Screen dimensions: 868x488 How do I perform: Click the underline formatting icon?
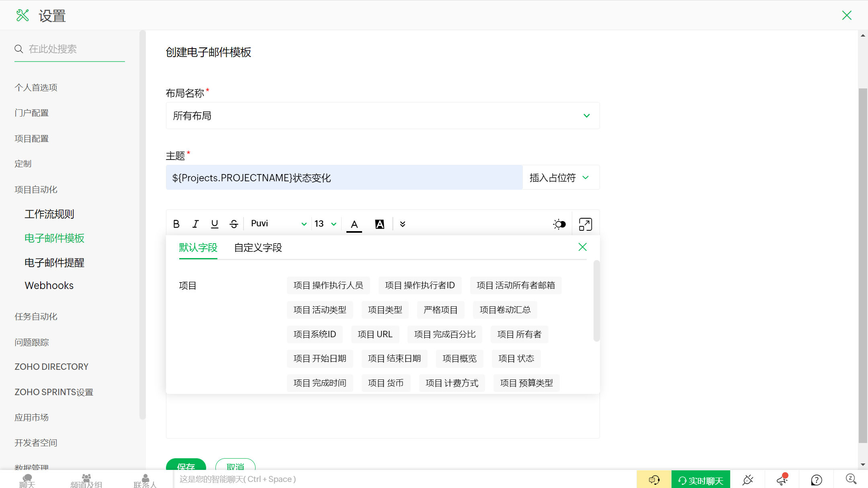pos(215,224)
